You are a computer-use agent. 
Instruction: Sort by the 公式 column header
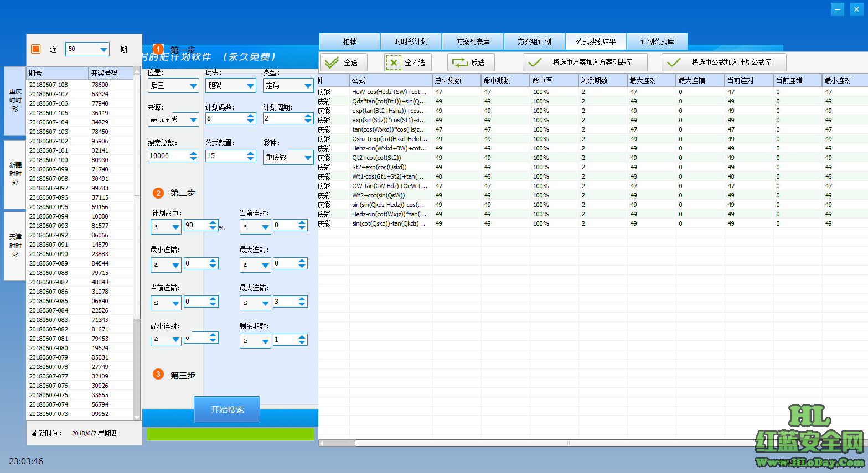coord(391,80)
